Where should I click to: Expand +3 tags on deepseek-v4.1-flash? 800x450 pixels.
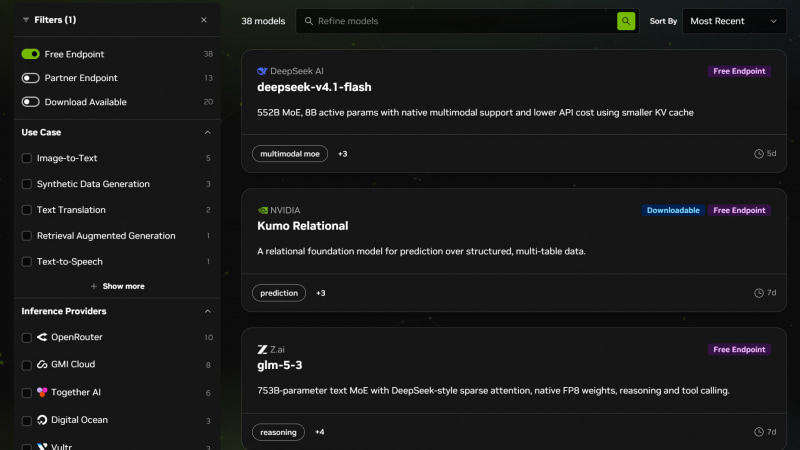tap(343, 154)
